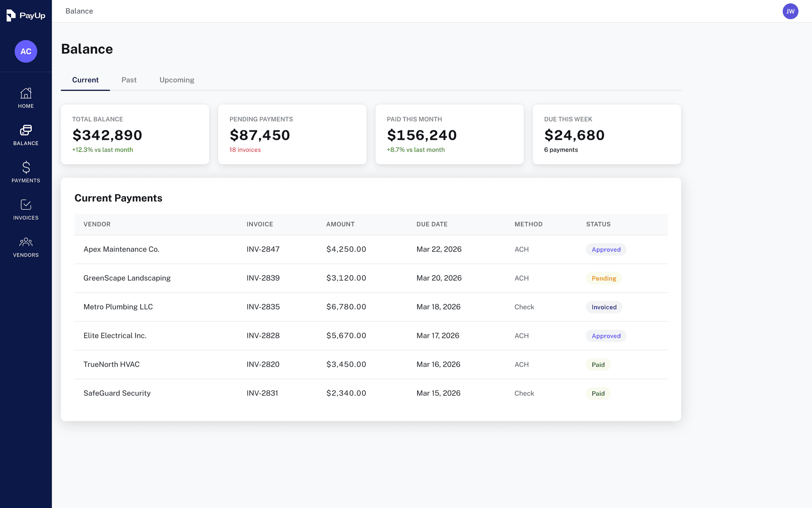Open the Payments section
This screenshot has width=812, height=508.
[26, 172]
